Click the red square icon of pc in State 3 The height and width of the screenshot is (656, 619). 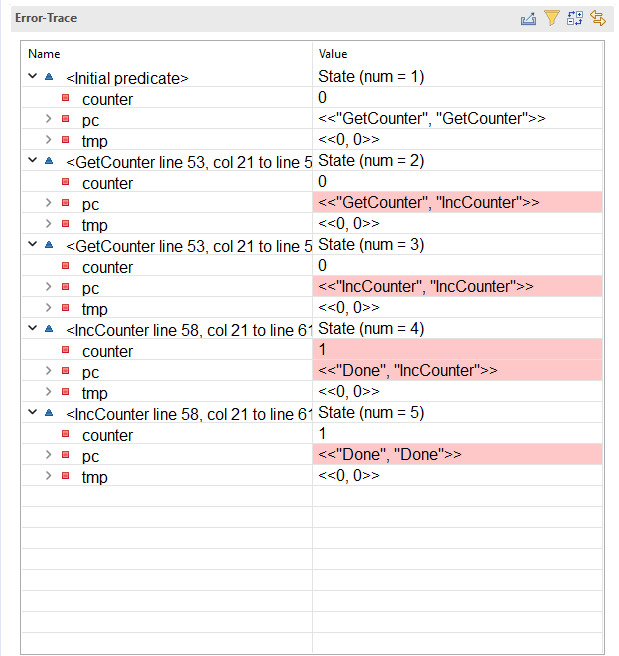click(x=65, y=287)
